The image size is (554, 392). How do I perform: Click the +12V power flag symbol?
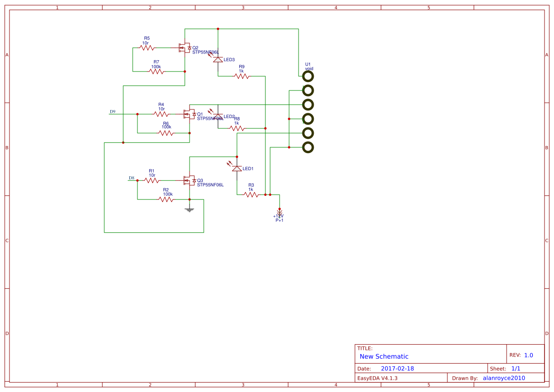pyautogui.click(x=280, y=212)
